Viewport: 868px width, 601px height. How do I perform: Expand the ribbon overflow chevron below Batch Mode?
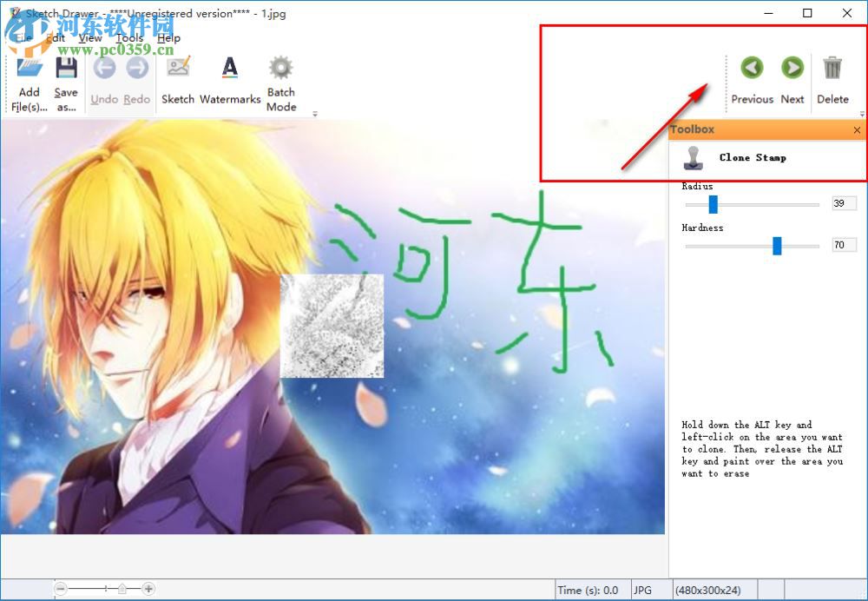pyautogui.click(x=315, y=114)
